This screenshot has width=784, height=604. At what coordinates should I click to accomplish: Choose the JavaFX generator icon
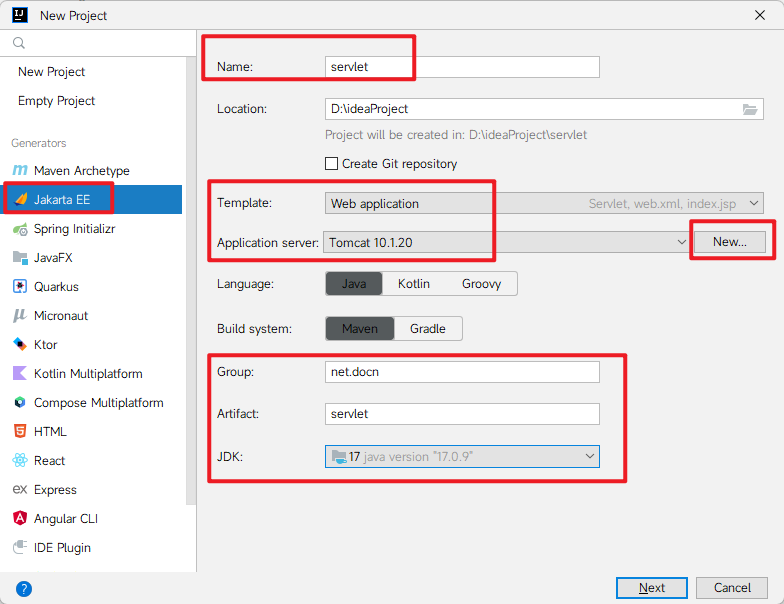19,258
